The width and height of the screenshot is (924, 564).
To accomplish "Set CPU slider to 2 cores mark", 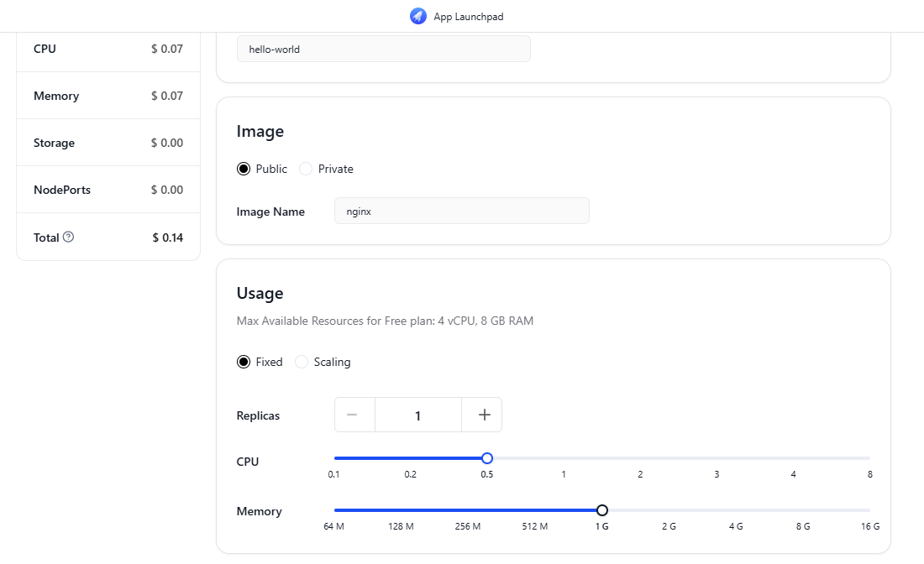I will click(640, 458).
